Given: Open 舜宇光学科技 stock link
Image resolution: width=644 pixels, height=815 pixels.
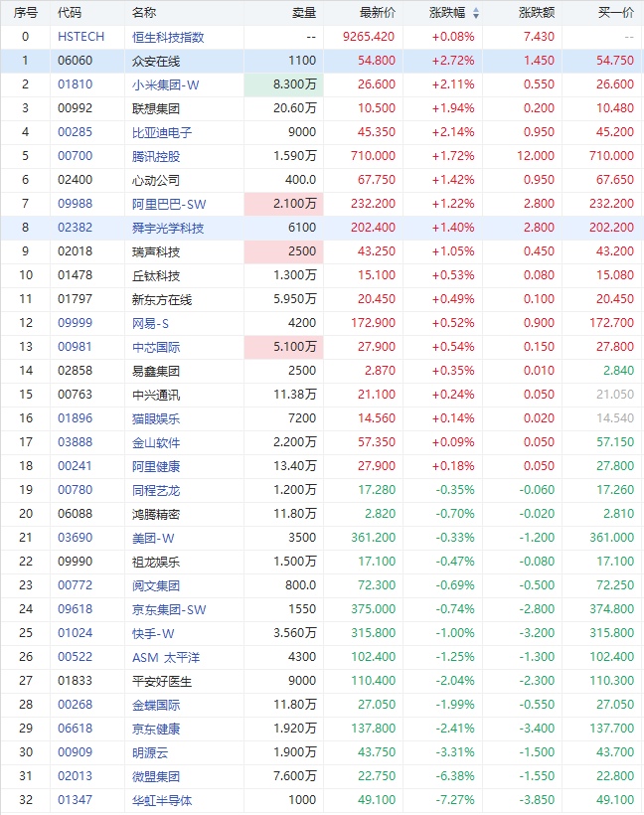Looking at the screenshot, I should pyautogui.click(x=168, y=229).
